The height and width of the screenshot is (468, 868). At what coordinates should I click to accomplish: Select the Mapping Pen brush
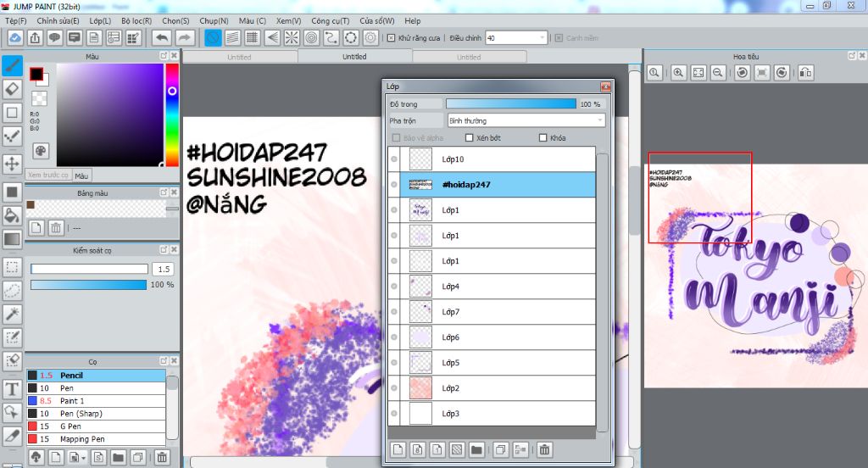coord(96,439)
